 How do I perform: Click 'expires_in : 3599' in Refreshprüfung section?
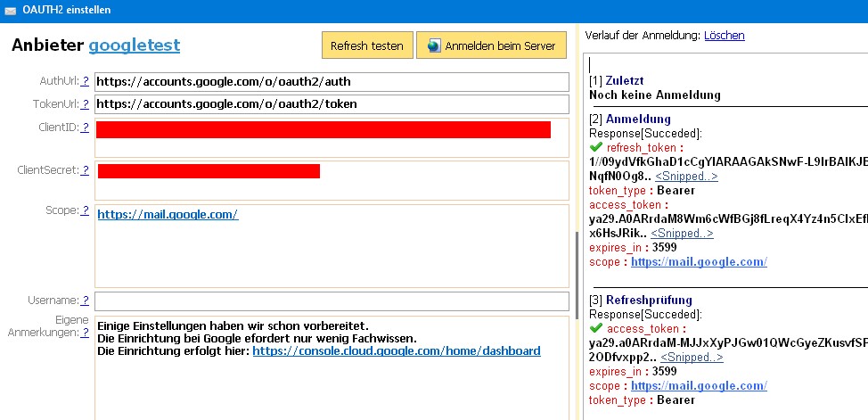click(x=633, y=371)
